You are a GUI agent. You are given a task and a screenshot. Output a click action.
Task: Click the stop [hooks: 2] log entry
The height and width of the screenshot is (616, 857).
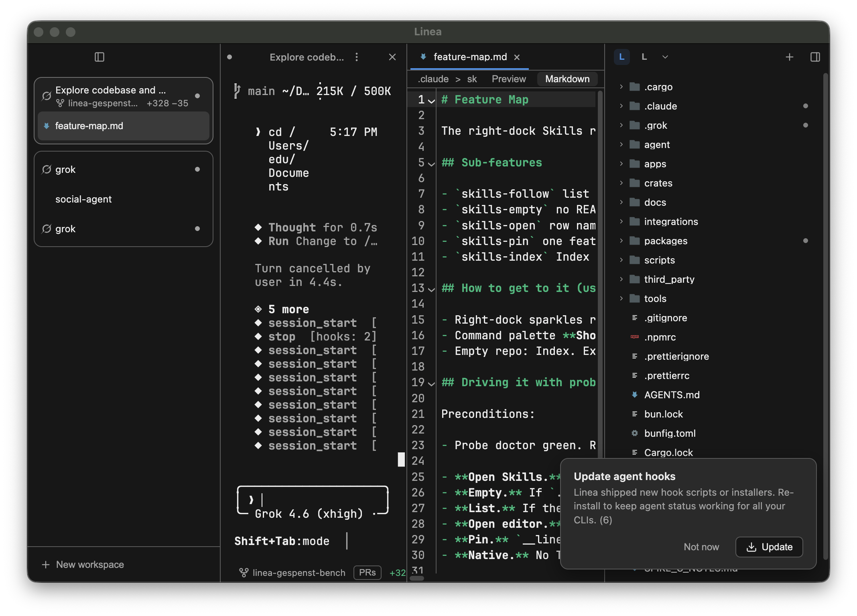coord(316,336)
